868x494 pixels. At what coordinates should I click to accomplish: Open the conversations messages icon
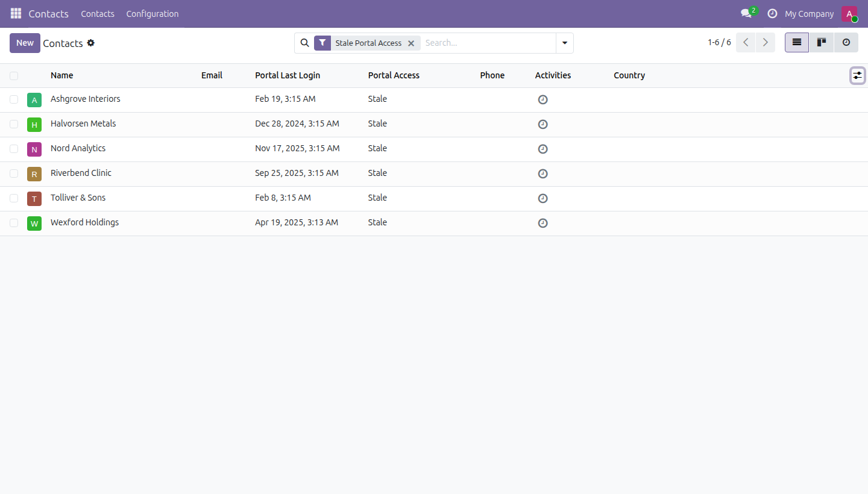point(746,13)
